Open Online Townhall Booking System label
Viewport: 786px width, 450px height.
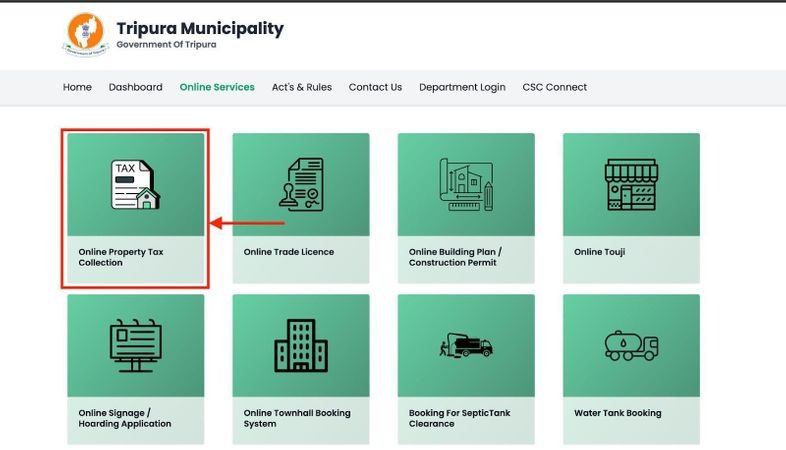[x=297, y=418]
